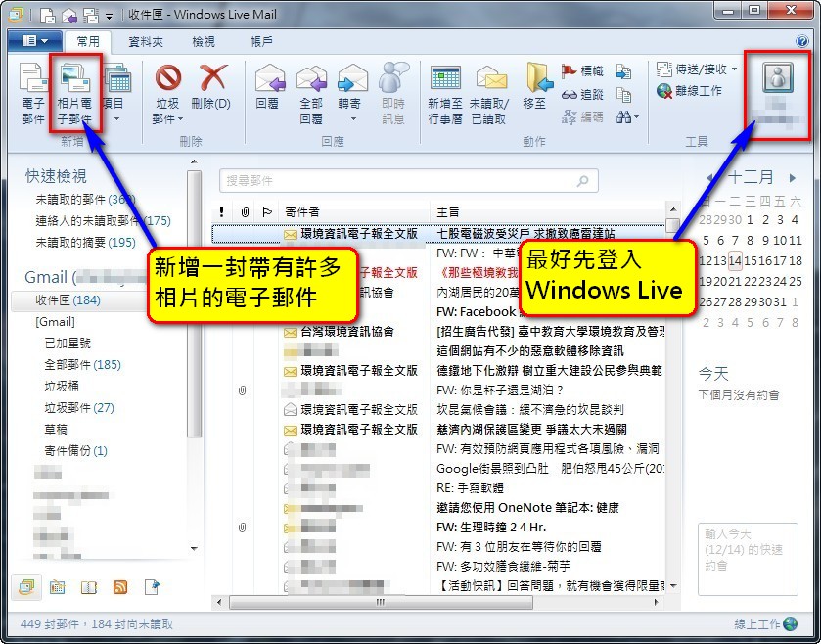The height and width of the screenshot is (644, 821).
Task: Open the 資料夾 ribbon tab
Action: pos(146,41)
